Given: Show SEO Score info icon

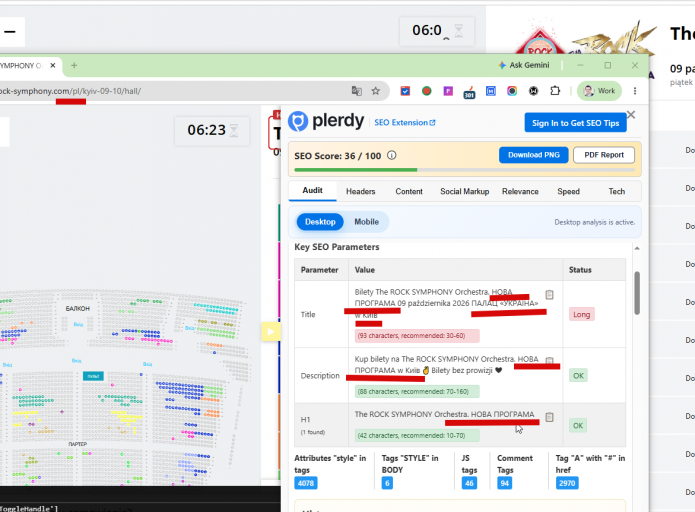Looking at the screenshot, I should [391, 155].
